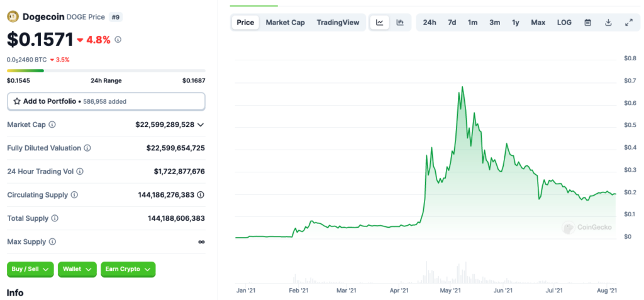Toggle LOG scale on chart
The width and height of the screenshot is (644, 300).
pyautogui.click(x=564, y=23)
